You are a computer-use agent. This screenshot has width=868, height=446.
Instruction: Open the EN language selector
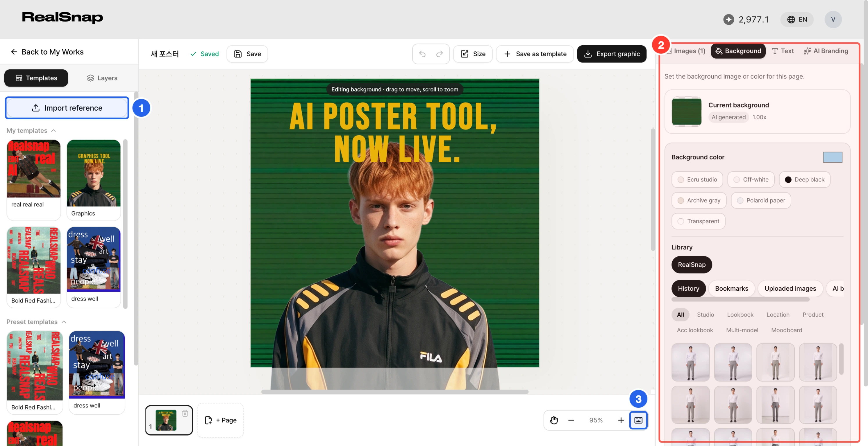pyautogui.click(x=797, y=19)
